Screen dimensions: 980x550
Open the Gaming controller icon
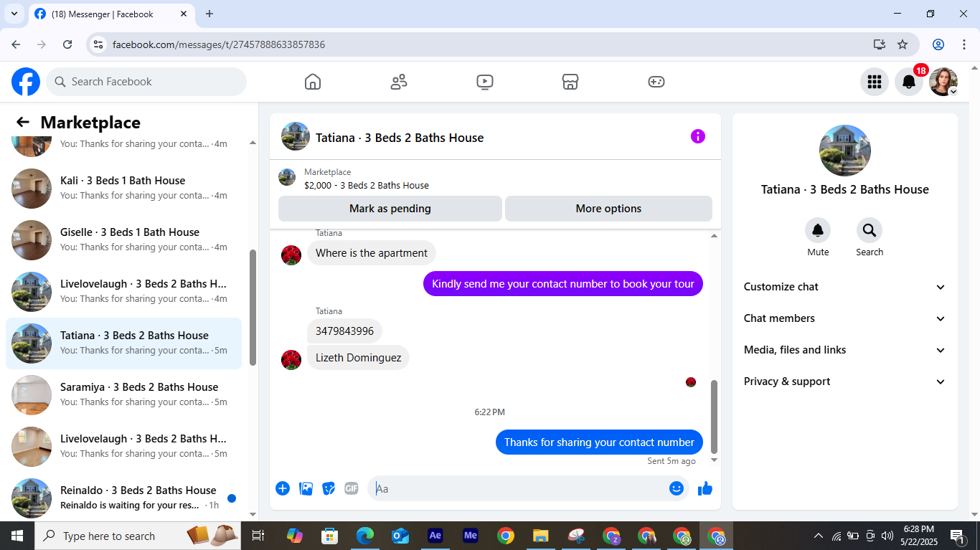click(x=656, y=82)
